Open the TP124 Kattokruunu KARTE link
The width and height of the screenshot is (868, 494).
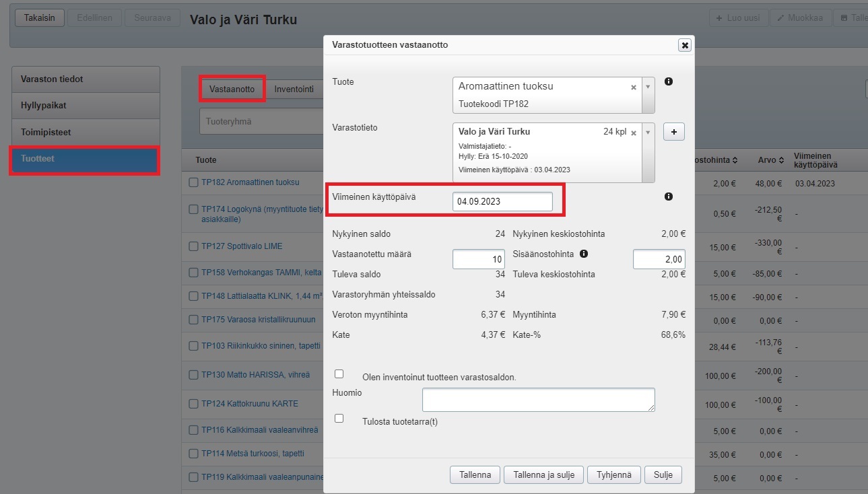point(250,404)
